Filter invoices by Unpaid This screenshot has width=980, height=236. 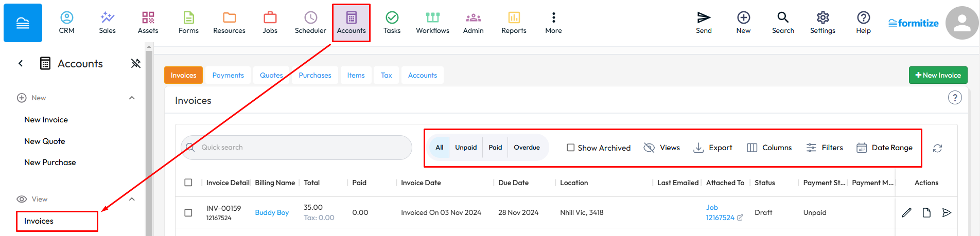[x=466, y=148]
